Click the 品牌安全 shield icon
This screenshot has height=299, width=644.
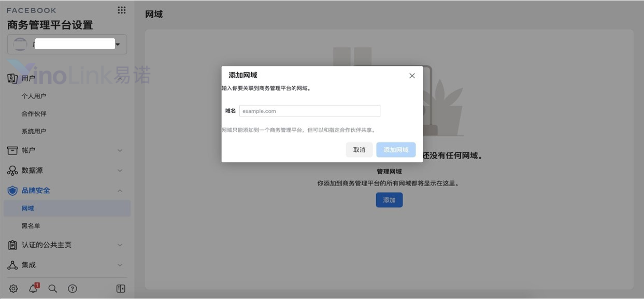12,191
